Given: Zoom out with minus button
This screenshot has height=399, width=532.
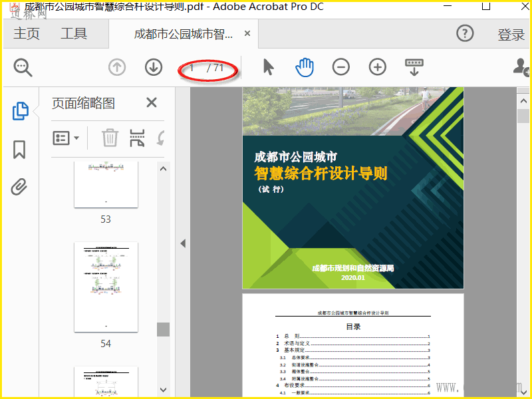Looking at the screenshot, I should 341,67.
